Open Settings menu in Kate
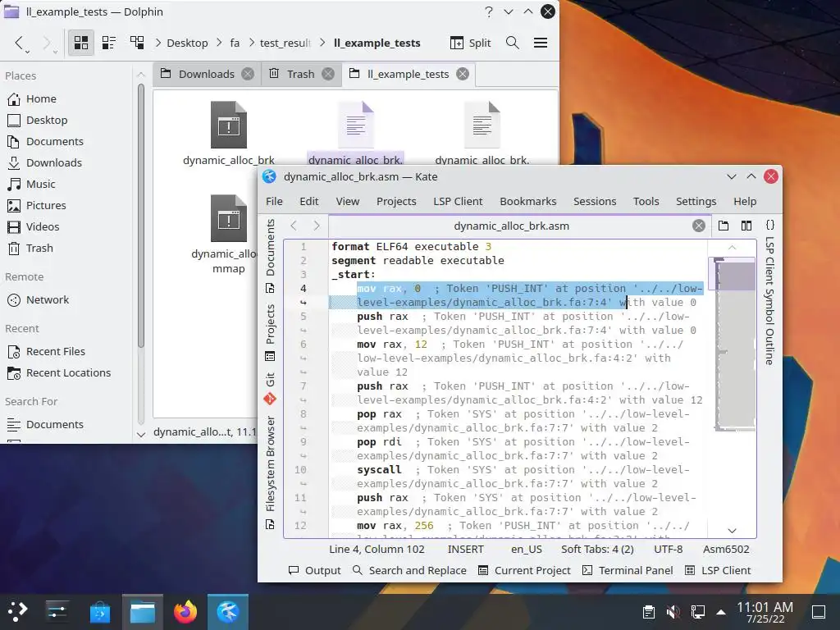840x630 pixels. pos(696,202)
